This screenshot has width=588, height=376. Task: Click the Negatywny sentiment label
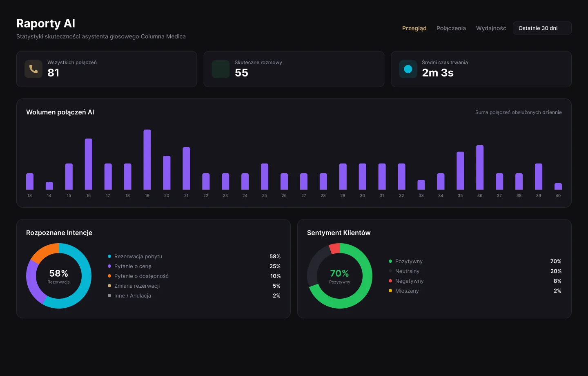[409, 281]
